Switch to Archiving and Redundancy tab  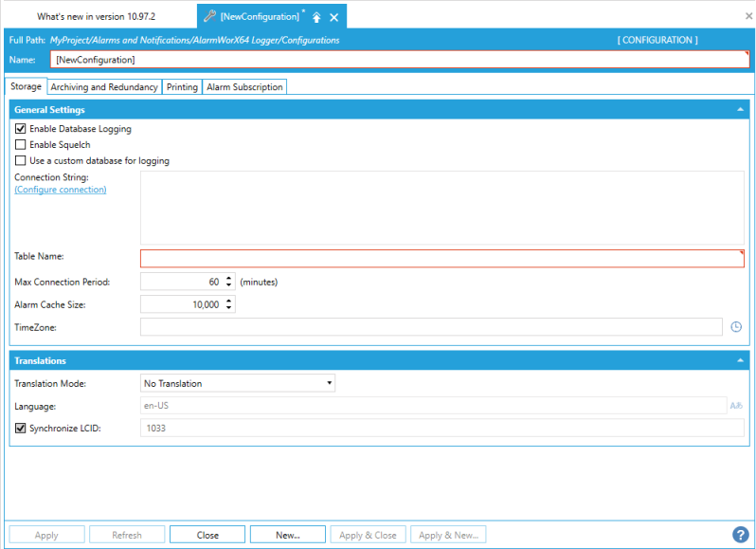pyautogui.click(x=104, y=87)
